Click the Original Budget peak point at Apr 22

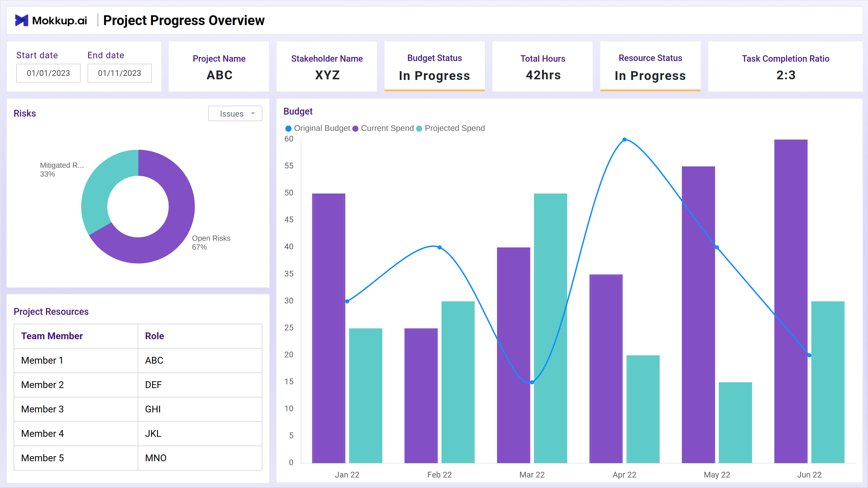[x=625, y=140]
